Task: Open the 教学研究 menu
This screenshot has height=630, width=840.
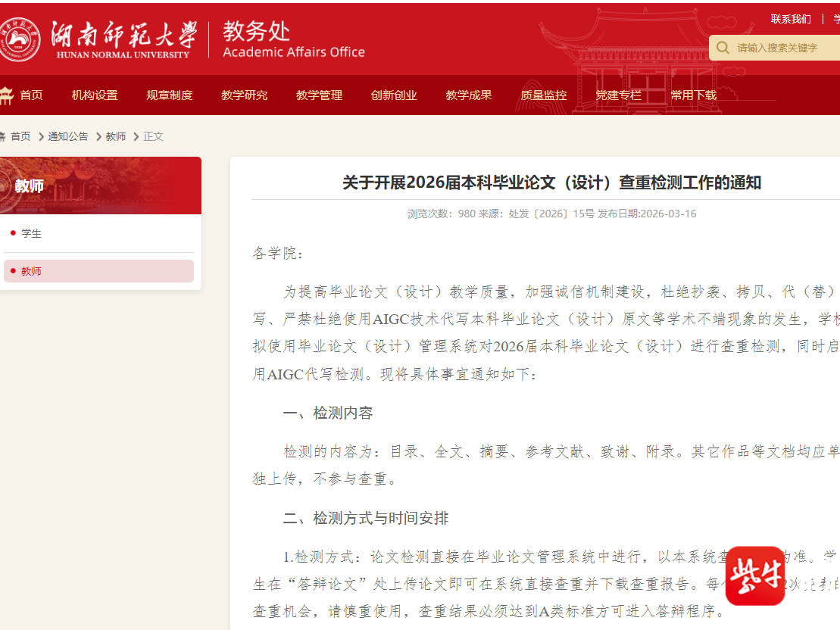Action: (244, 95)
